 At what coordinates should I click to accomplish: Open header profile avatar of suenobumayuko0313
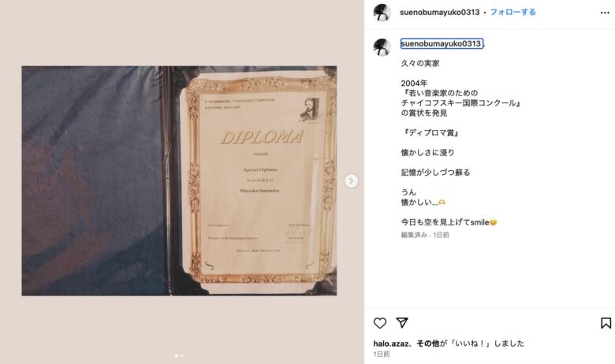click(382, 13)
